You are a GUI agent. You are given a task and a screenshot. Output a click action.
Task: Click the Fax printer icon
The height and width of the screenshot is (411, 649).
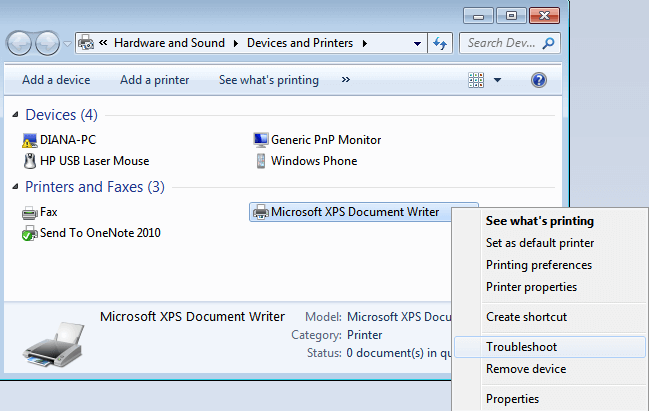click(x=30, y=212)
